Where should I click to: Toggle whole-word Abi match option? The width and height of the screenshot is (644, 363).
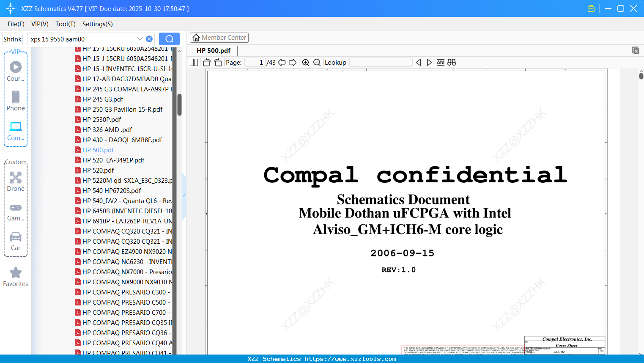[440, 63]
